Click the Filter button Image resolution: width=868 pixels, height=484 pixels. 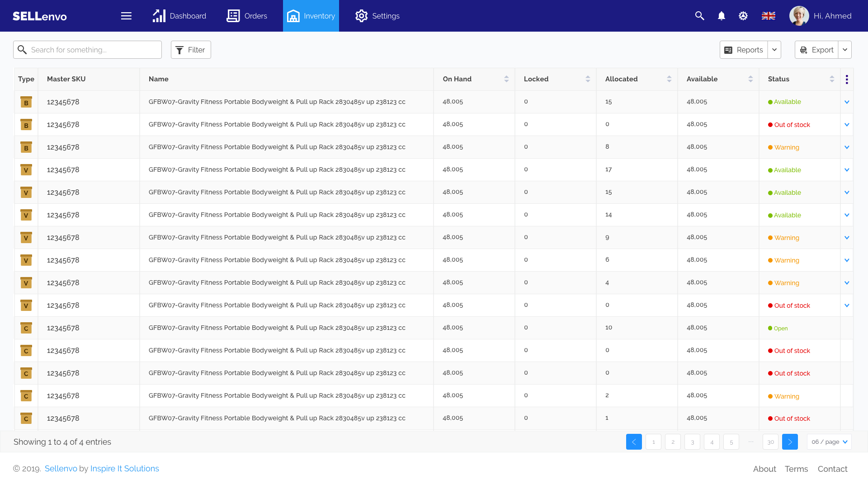[x=191, y=50]
